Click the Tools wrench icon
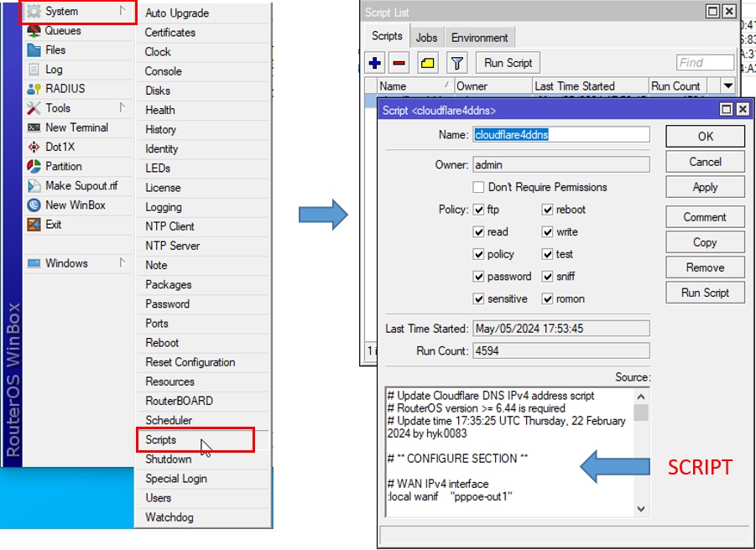The image size is (756, 550). [x=34, y=108]
